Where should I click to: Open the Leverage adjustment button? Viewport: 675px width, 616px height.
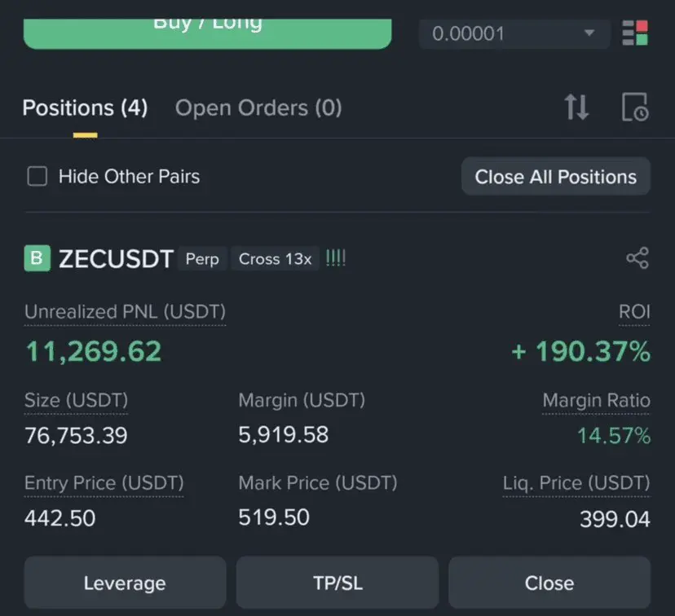[x=125, y=583]
